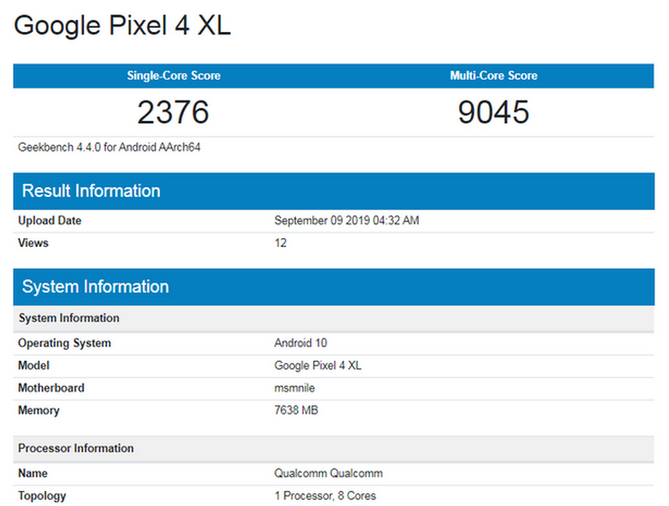Click the Views label
This screenshot has width=669, height=506.
(x=33, y=243)
